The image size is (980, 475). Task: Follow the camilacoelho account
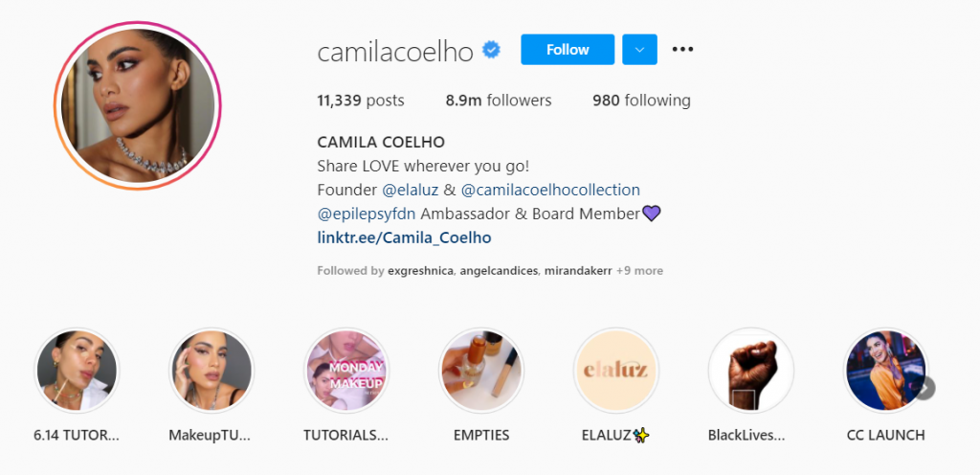coord(568,50)
